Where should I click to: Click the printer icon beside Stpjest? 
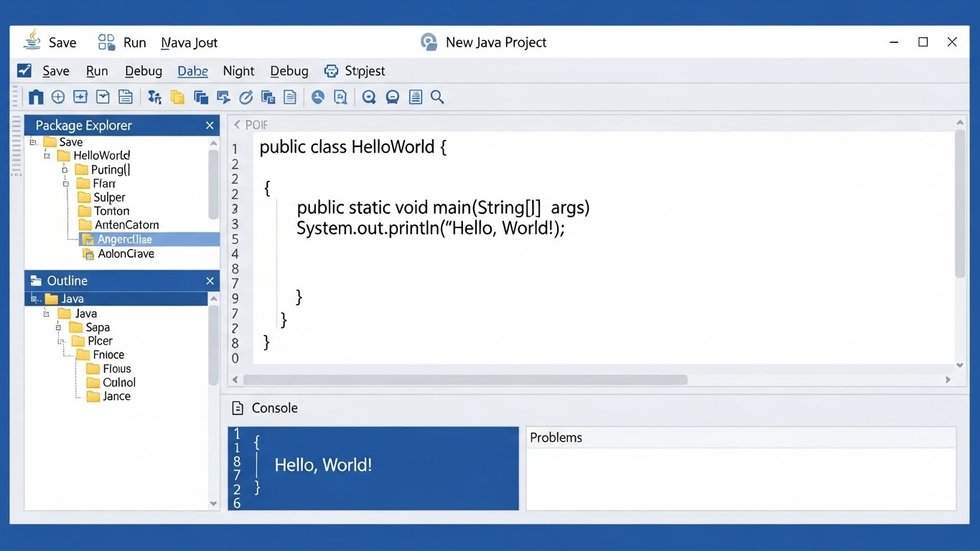tap(331, 71)
